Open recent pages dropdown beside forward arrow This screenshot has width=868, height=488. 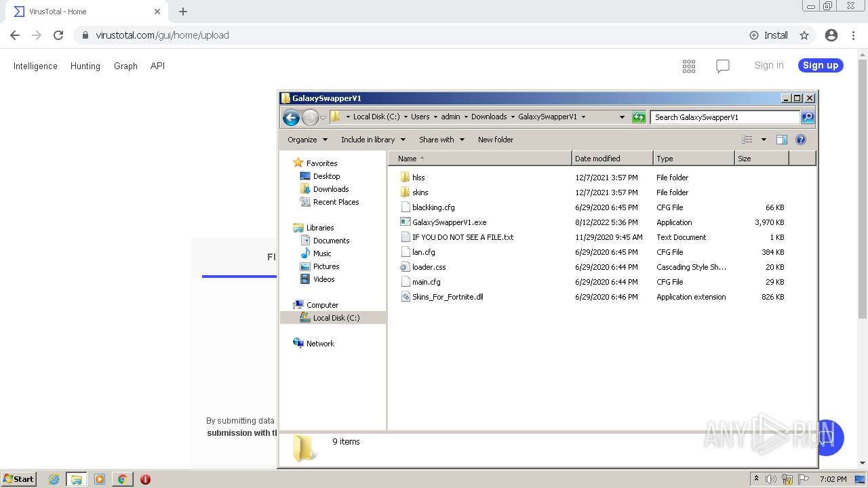coord(323,117)
